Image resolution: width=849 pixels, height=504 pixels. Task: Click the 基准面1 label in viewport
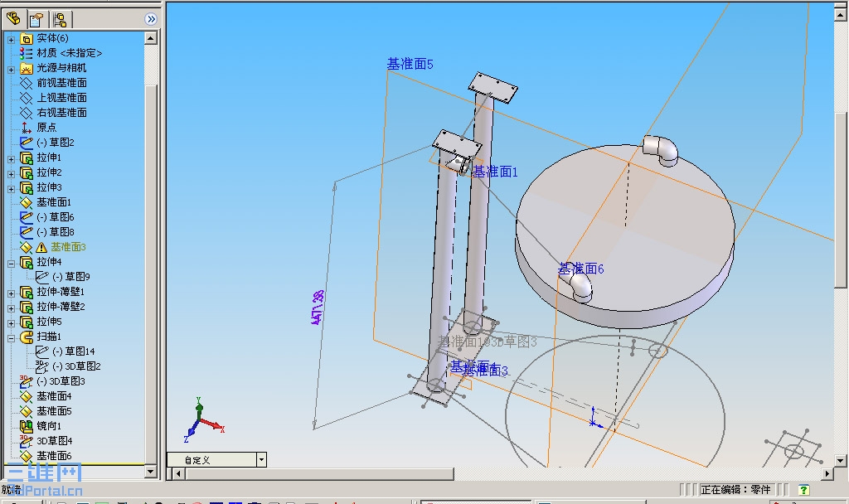tap(495, 172)
